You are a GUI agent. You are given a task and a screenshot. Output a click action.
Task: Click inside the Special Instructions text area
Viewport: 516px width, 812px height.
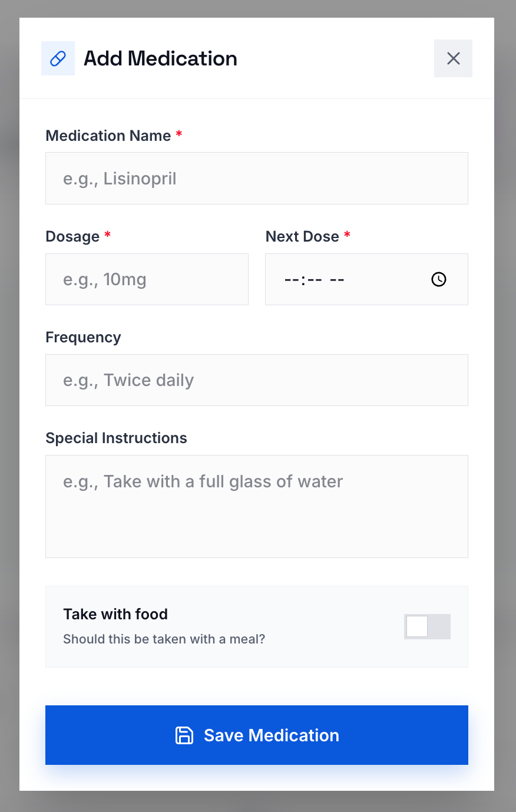(x=257, y=506)
